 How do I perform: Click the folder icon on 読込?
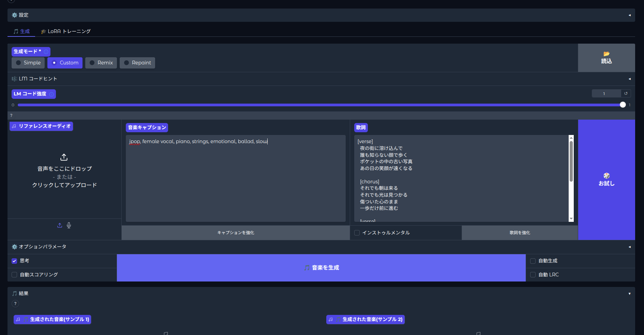point(606,54)
